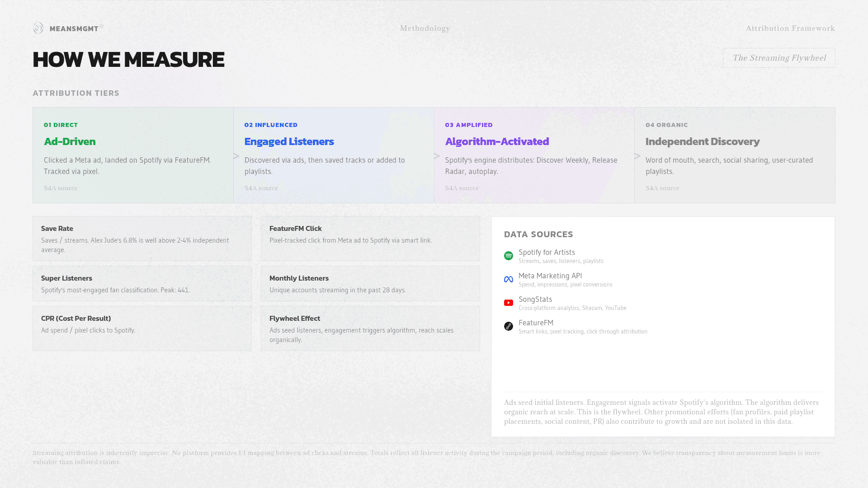Open the Attribution Framework header item
Viewport: 868px width, 488px height.
[790, 28]
